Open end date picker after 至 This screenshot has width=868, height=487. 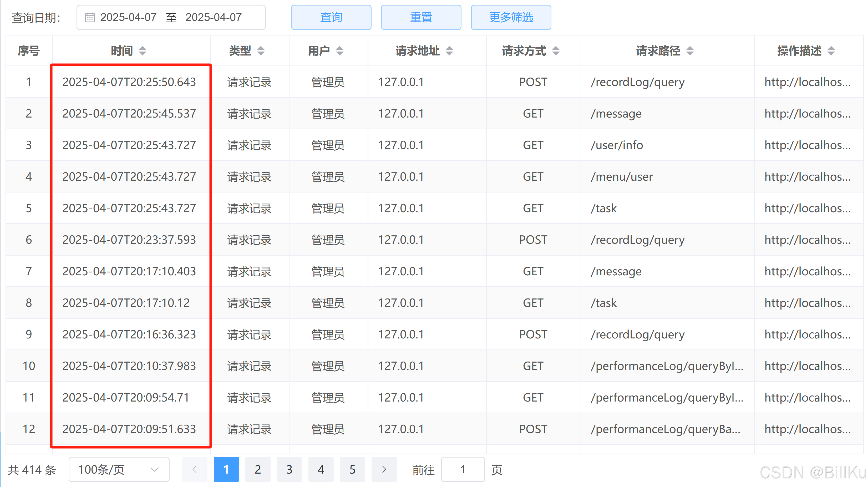click(213, 17)
